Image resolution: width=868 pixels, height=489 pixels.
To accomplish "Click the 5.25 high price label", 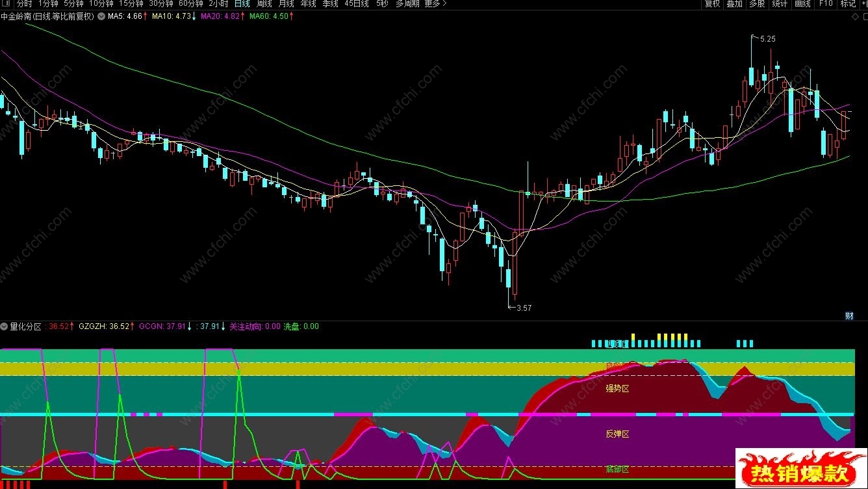I will point(767,39).
